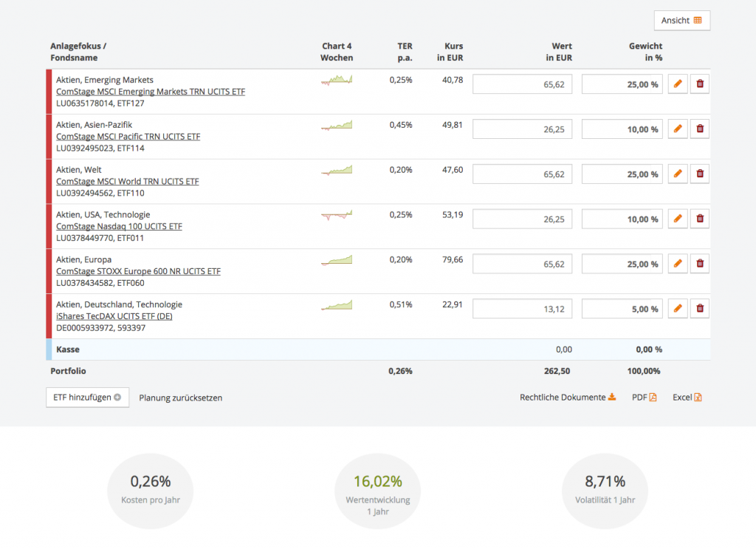
Task: Click ETF hinzufügen button
Action: 87,398
